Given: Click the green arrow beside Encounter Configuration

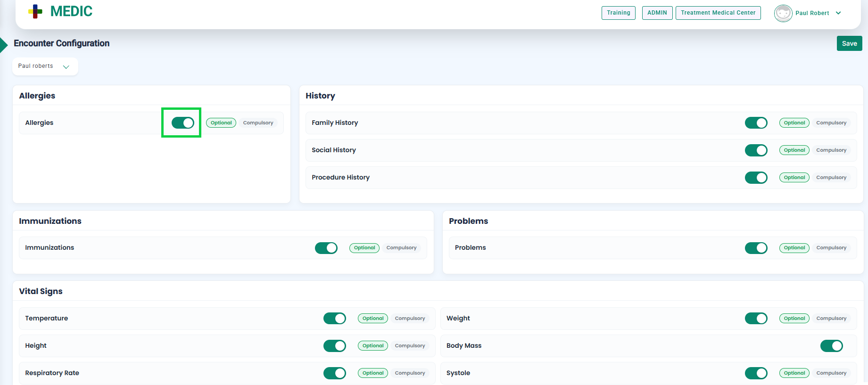Looking at the screenshot, I should pos(4,45).
